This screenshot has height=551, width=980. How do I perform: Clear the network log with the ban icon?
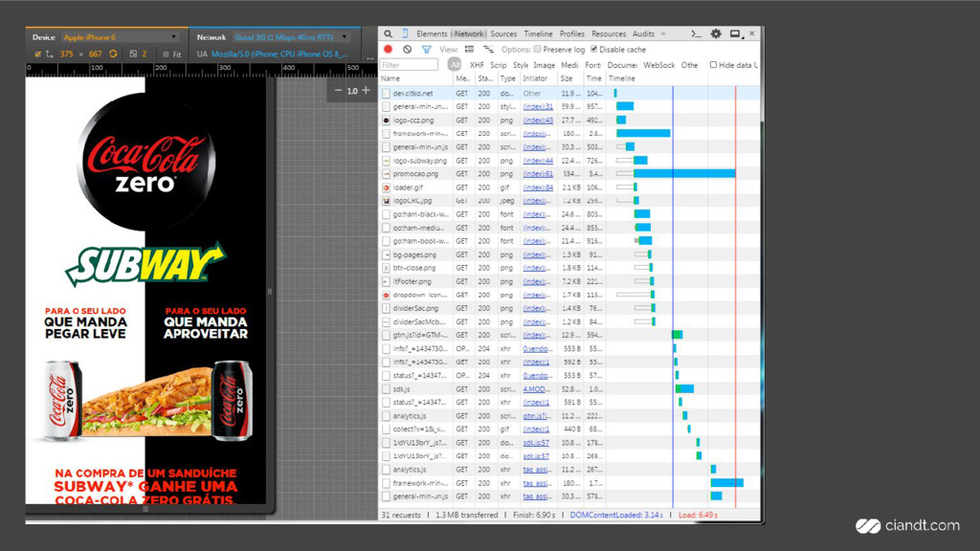tap(408, 50)
